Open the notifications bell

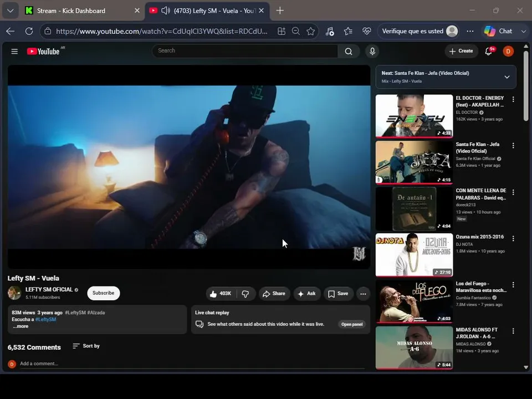click(x=489, y=51)
